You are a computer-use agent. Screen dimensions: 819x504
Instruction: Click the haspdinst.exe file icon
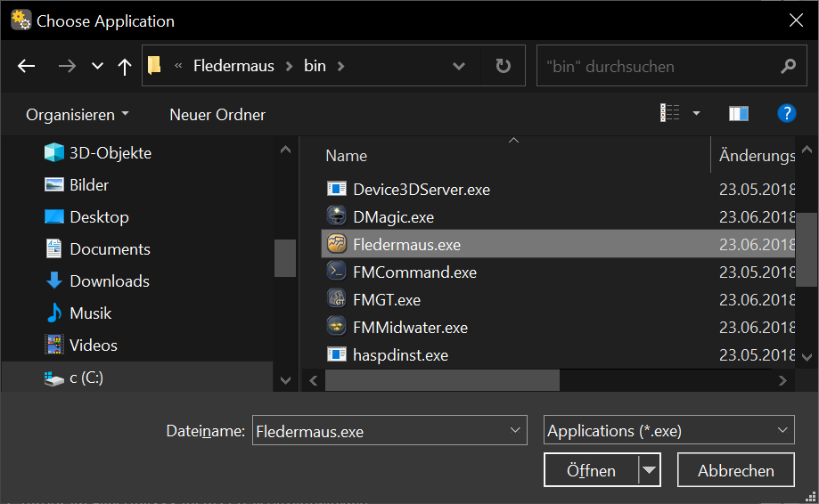pos(336,354)
